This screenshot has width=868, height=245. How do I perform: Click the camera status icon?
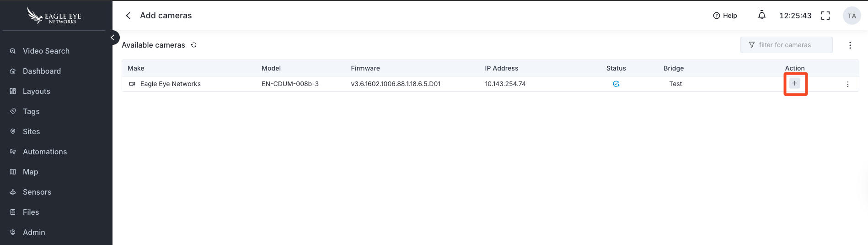pyautogui.click(x=616, y=84)
